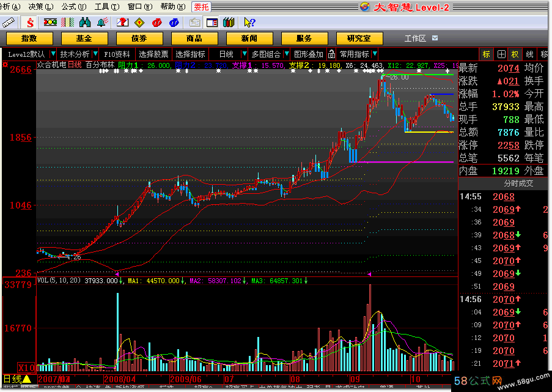Click the 14:55 trade row price 2068
The image size is (552, 392).
click(504, 196)
